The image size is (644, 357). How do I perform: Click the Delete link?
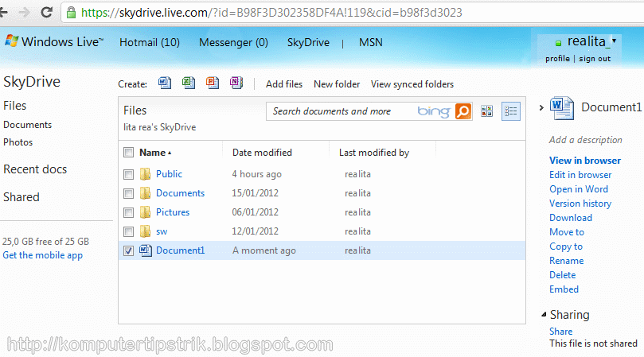563,275
